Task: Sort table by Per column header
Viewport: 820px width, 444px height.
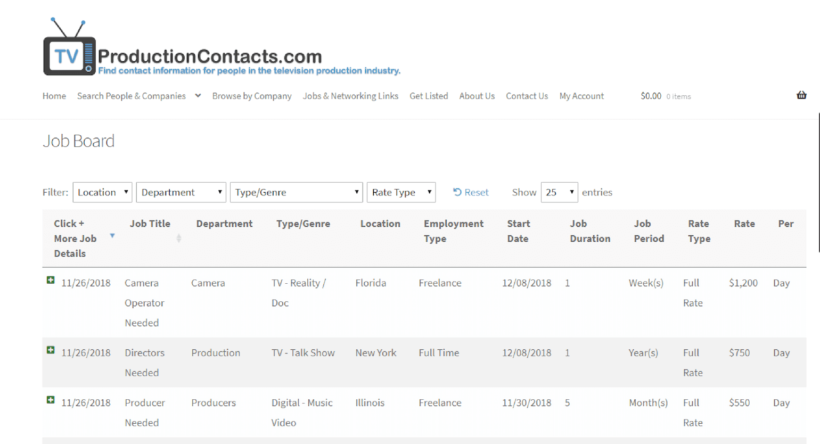Action: [x=786, y=224]
